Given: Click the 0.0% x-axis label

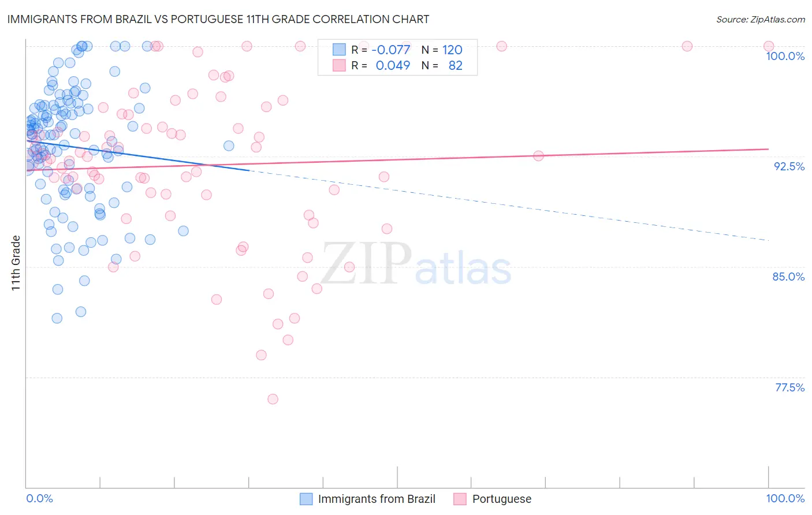Looking at the screenshot, I should coord(40,498).
